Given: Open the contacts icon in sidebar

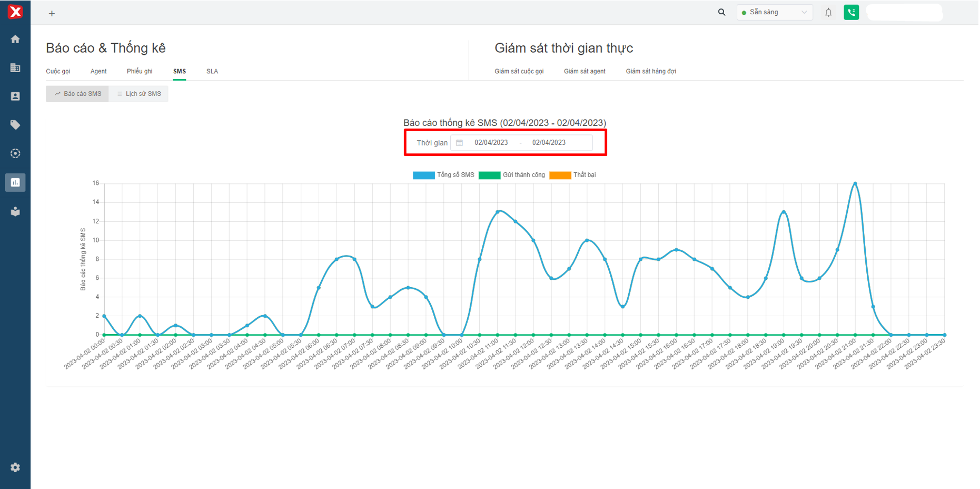Looking at the screenshot, I should tap(15, 96).
